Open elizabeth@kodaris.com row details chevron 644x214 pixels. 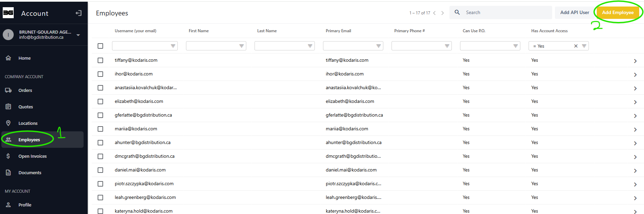635,102
